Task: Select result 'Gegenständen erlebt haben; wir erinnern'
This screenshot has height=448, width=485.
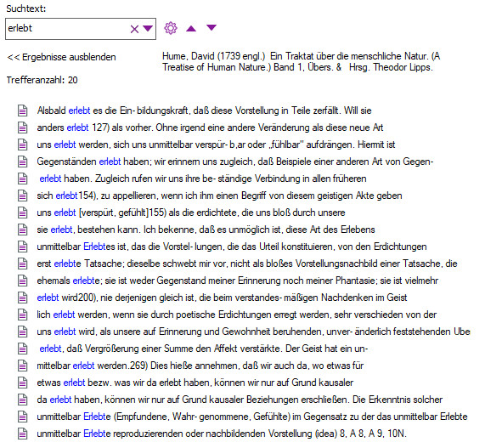Action: [x=235, y=162]
